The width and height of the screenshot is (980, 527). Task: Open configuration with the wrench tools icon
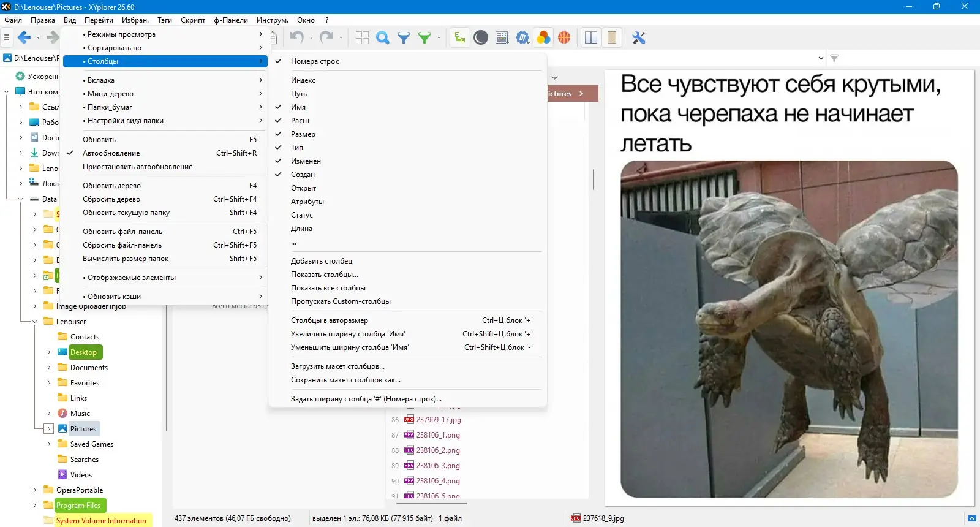[639, 38]
